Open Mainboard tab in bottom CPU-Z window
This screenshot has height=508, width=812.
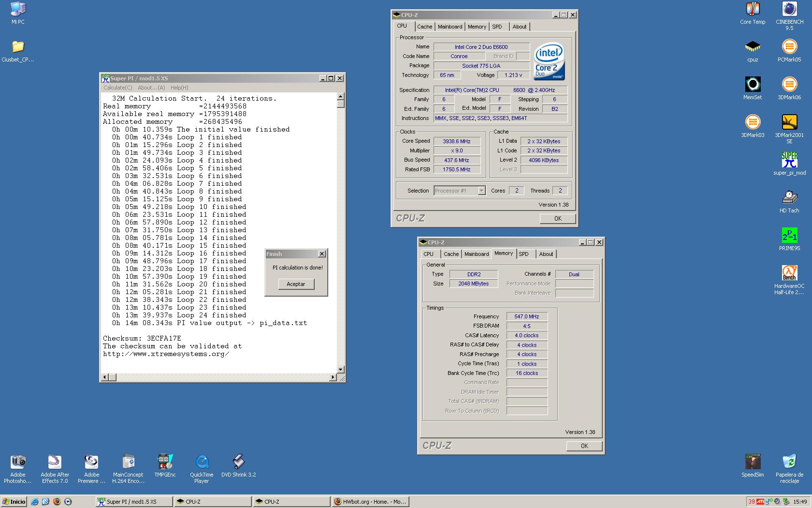(x=477, y=254)
